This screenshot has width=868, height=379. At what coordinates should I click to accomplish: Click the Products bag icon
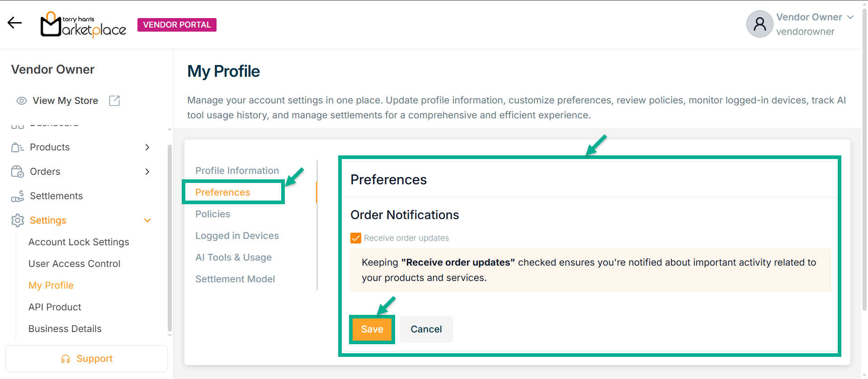(x=17, y=147)
